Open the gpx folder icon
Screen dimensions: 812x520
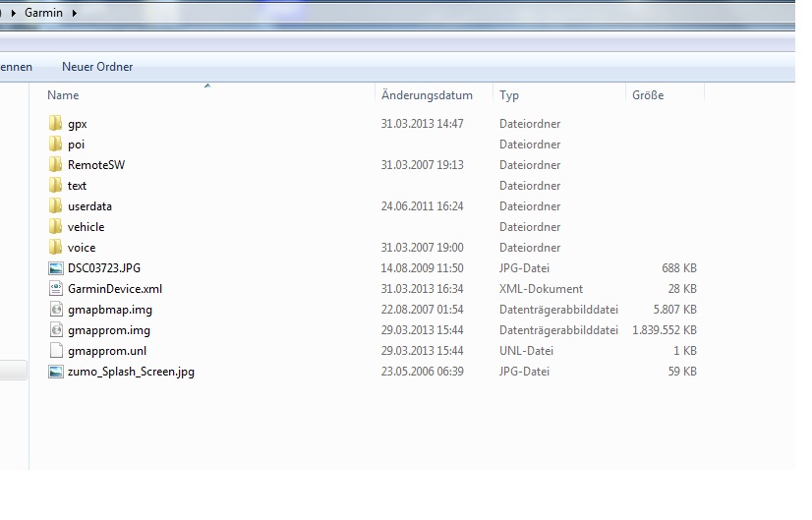[x=55, y=123]
